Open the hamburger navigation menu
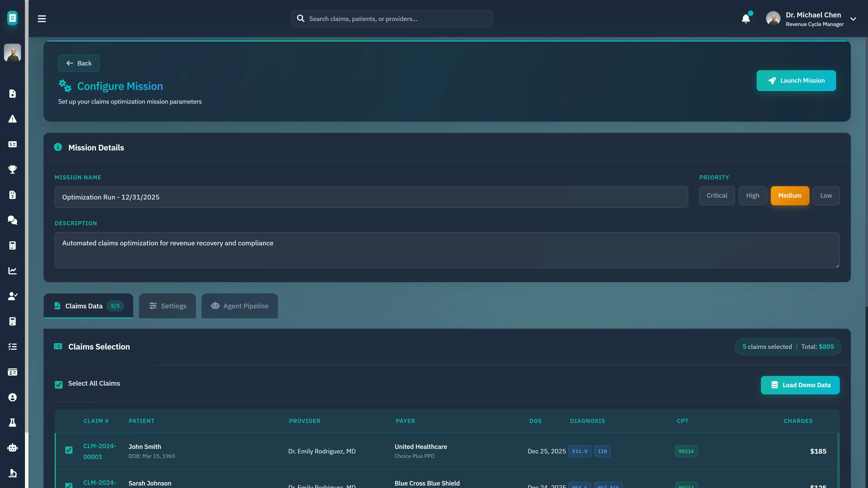 click(41, 19)
